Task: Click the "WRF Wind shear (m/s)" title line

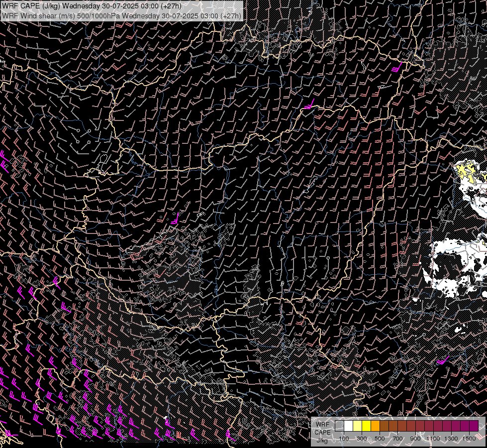Action: tap(121, 15)
